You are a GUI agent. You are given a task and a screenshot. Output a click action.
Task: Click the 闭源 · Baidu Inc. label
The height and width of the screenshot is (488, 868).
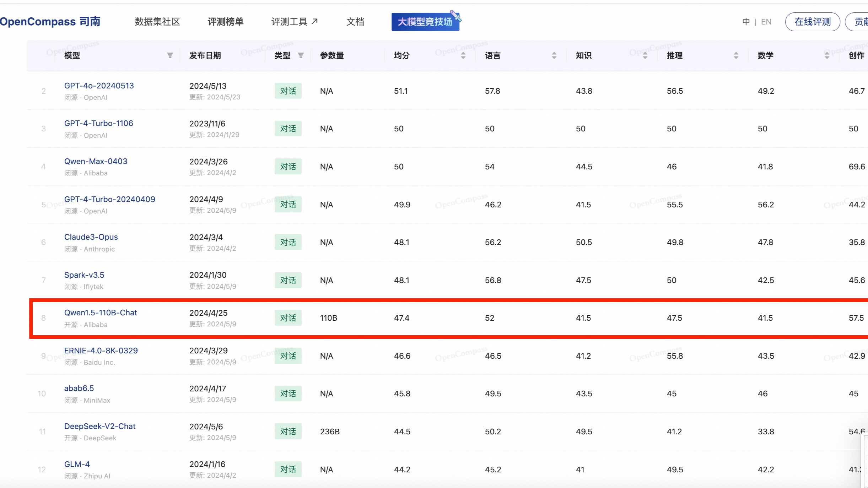(90, 362)
